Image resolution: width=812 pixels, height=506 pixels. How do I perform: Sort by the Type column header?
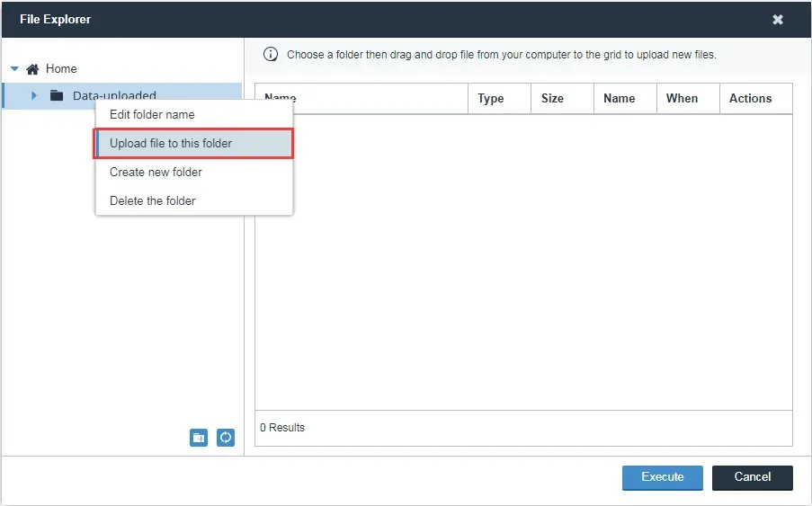click(499, 98)
